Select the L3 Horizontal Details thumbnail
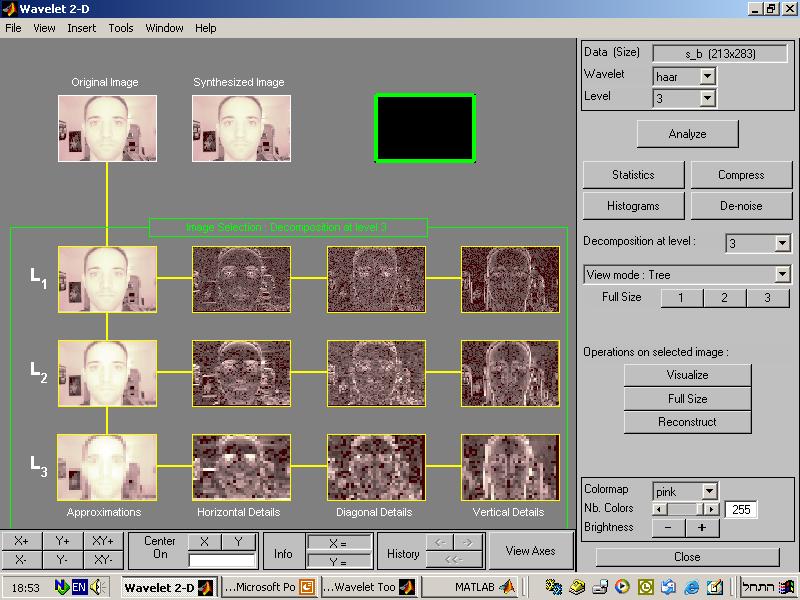This screenshot has width=800, height=600. 241,467
